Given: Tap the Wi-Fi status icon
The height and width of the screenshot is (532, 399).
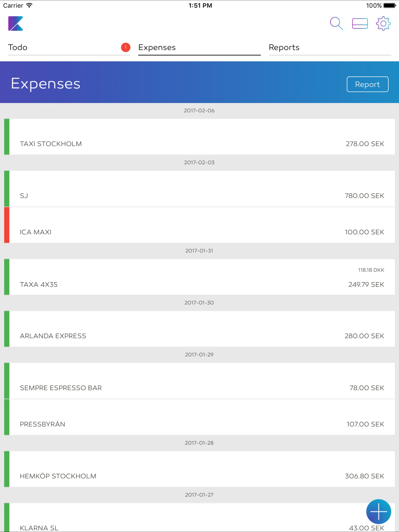Looking at the screenshot, I should 29,5.
